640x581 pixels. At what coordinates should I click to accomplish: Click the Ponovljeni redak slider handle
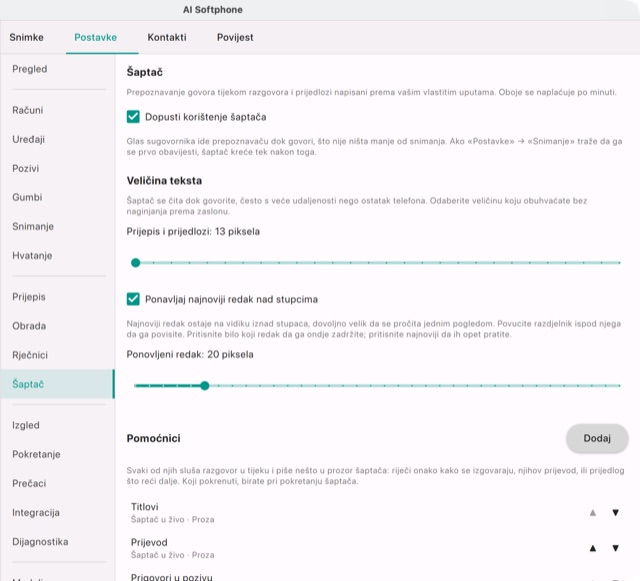(205, 385)
